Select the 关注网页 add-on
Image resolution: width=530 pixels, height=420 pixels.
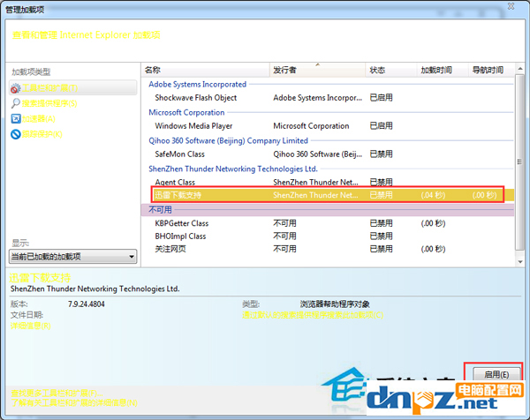[x=170, y=249]
